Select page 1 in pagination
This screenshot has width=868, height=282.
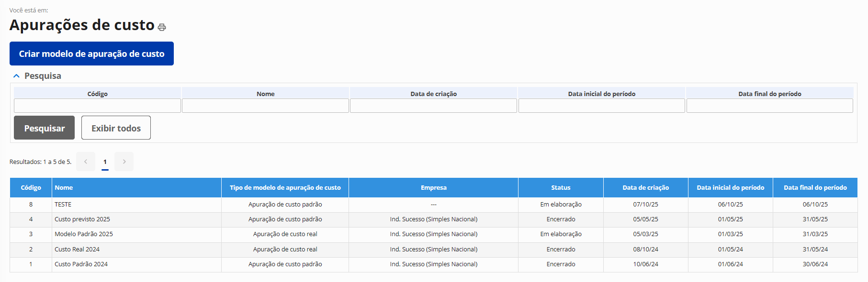pos(105,162)
